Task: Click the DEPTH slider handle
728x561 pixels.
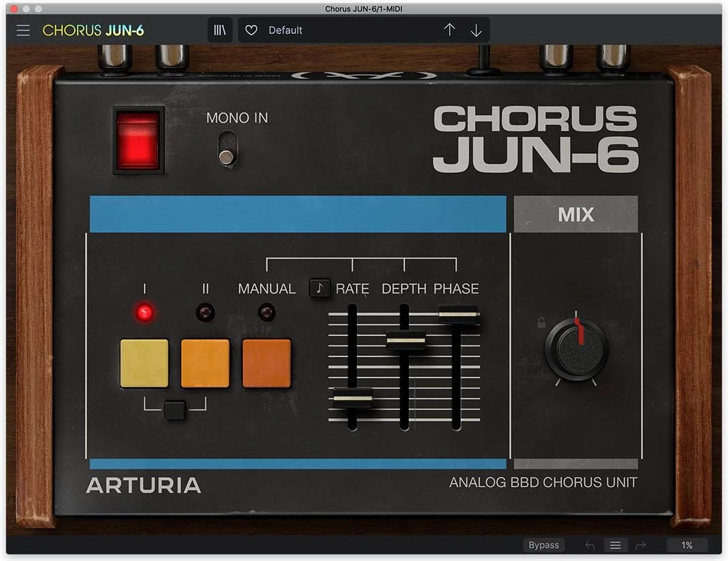Action: [406, 340]
